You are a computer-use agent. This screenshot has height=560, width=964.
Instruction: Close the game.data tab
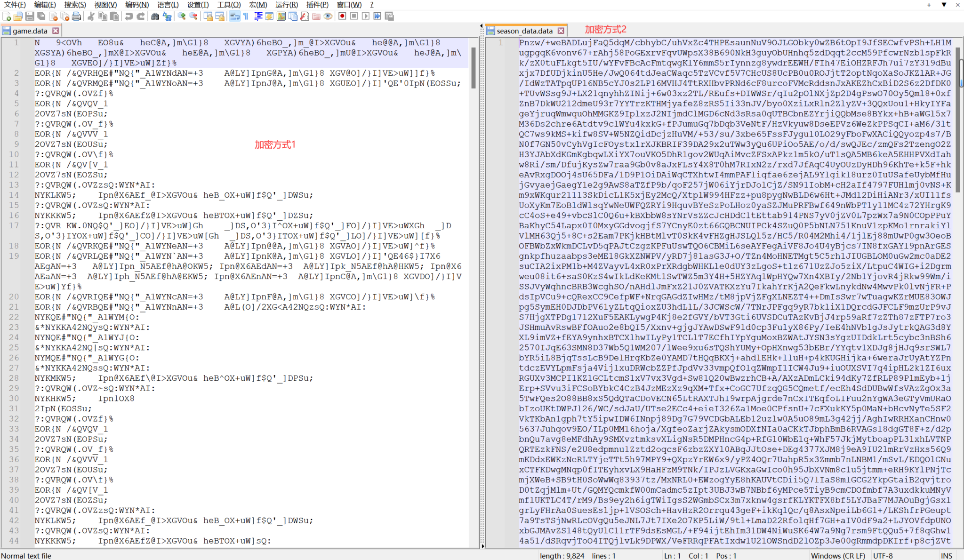(x=56, y=31)
